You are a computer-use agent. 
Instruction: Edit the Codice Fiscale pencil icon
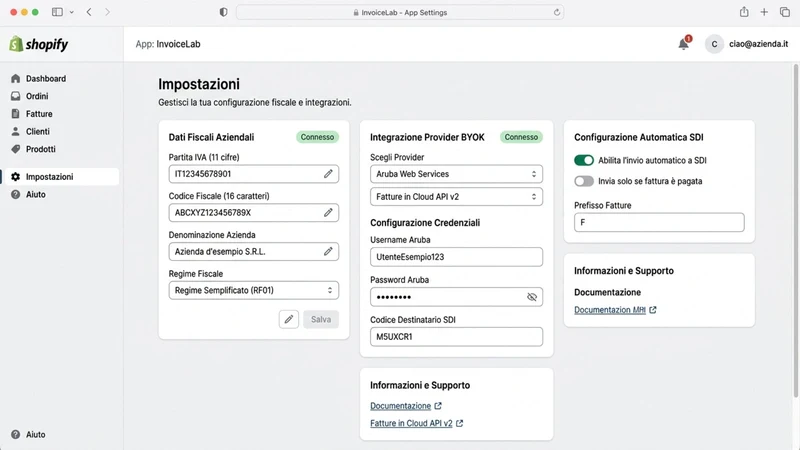tap(328, 213)
